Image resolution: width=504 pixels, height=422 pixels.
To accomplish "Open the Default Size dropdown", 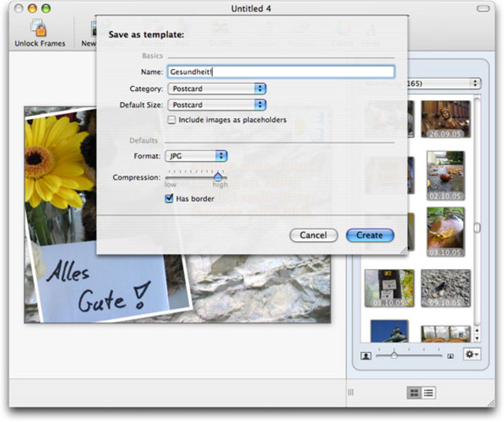I will coord(217,105).
